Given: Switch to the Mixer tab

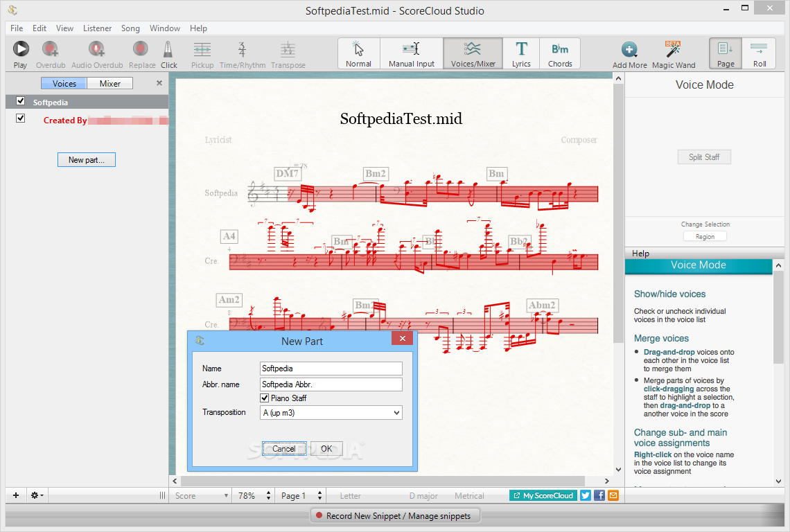Looking at the screenshot, I should point(109,84).
